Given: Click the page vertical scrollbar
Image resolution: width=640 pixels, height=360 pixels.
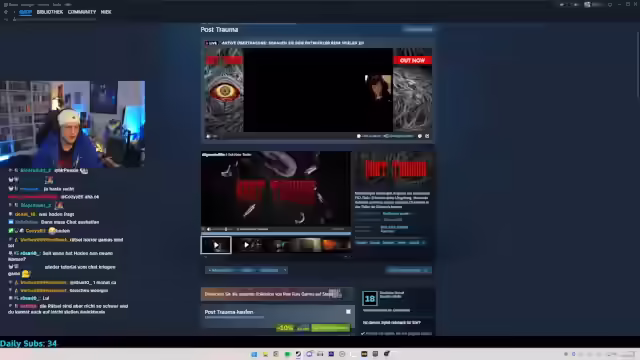Looking at the screenshot, I should click(x=637, y=61).
